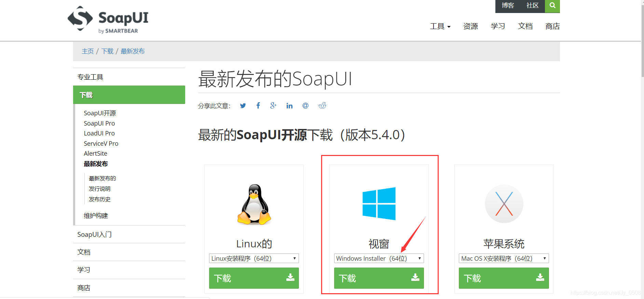Open the Linux安装程序 (64位) dropdown
The image size is (644, 299).
[x=254, y=258]
